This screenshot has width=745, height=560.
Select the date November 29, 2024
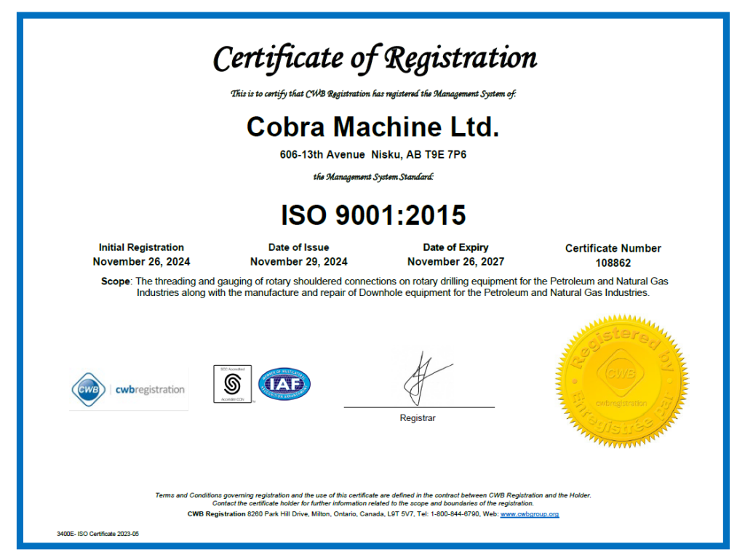click(x=299, y=262)
